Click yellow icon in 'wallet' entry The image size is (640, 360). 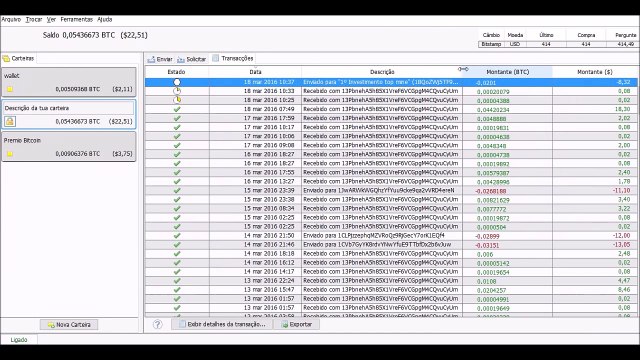(10, 89)
